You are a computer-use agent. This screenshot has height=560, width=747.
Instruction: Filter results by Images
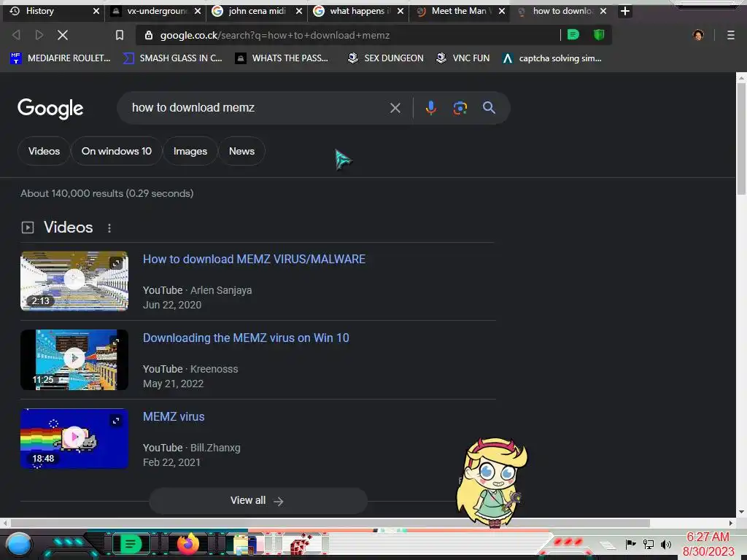tap(190, 151)
